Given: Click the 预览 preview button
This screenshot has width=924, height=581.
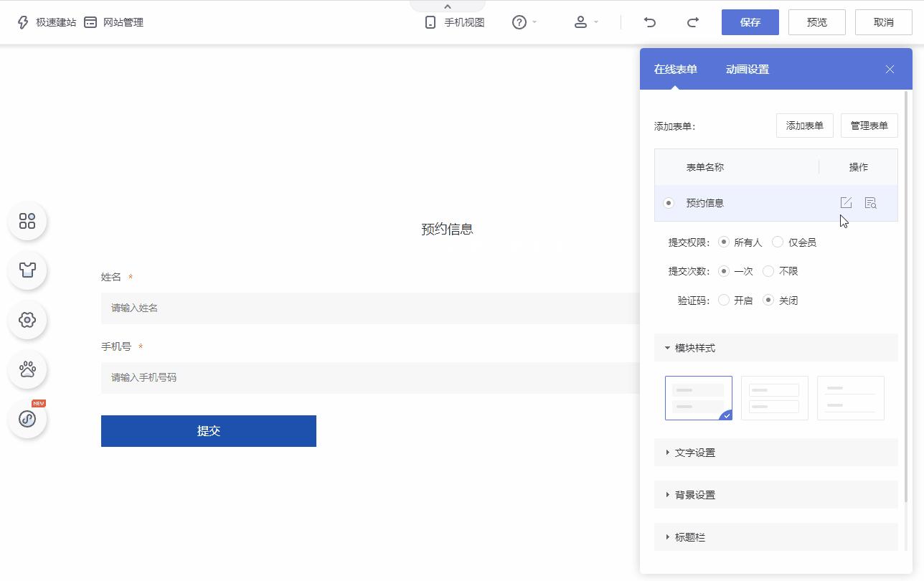Looking at the screenshot, I should coord(817,22).
